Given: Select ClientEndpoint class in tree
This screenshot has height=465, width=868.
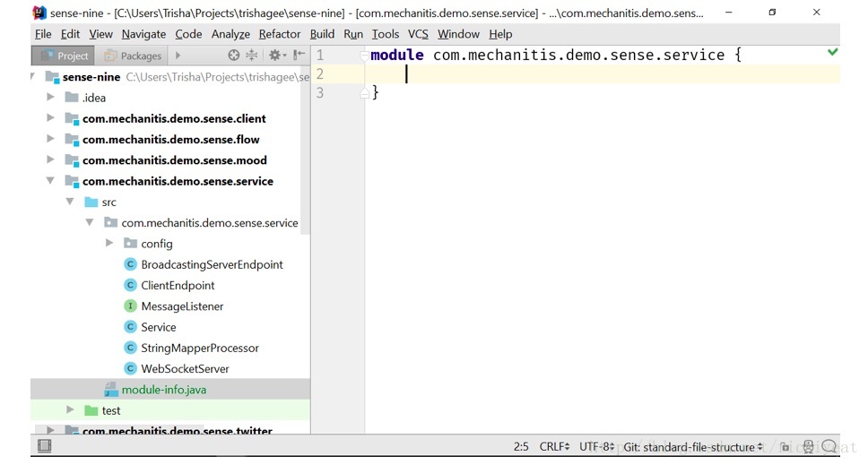Looking at the screenshot, I should coord(178,285).
